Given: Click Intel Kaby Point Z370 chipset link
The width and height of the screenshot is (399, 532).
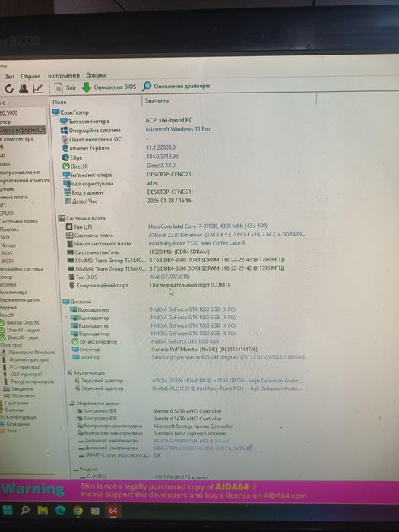Looking at the screenshot, I should click(x=197, y=243).
